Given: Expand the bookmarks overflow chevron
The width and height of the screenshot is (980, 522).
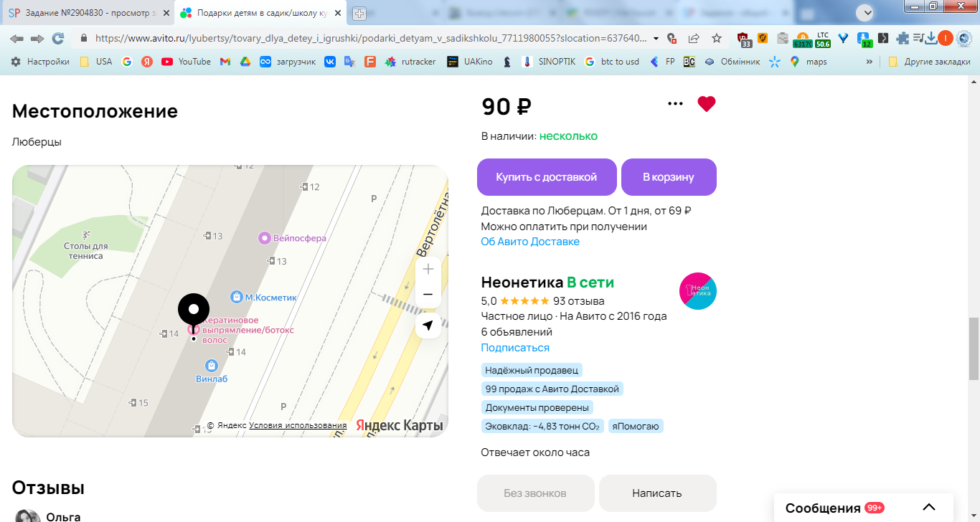Looking at the screenshot, I should (x=870, y=62).
